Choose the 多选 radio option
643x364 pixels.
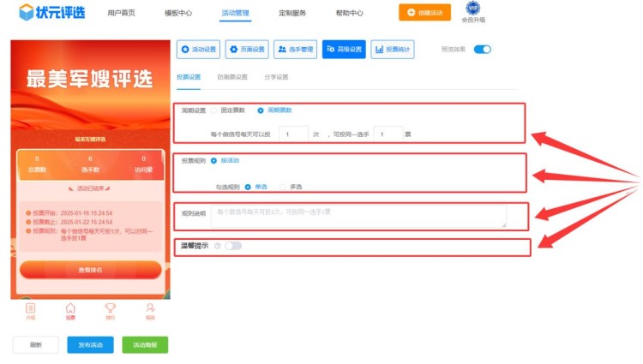(292, 186)
